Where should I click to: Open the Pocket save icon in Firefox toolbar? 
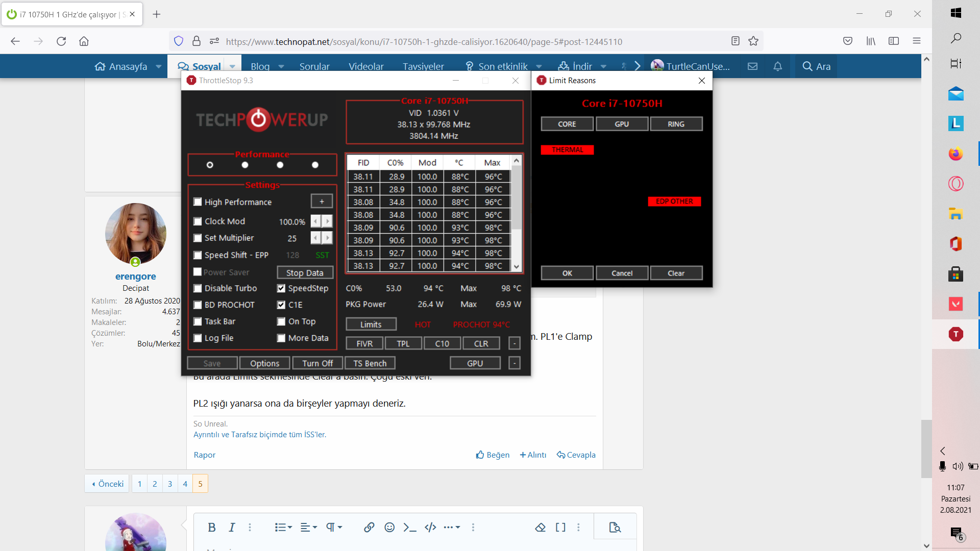click(x=848, y=41)
